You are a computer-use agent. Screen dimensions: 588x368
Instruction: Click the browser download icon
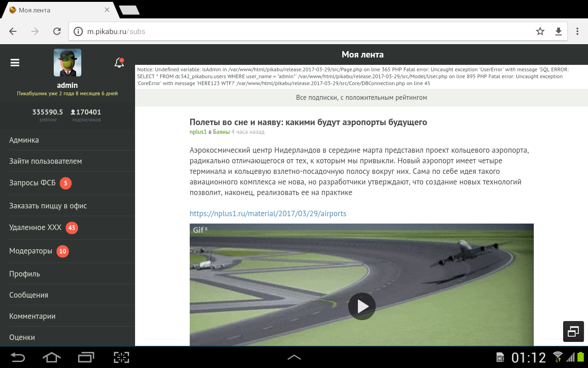tap(559, 31)
